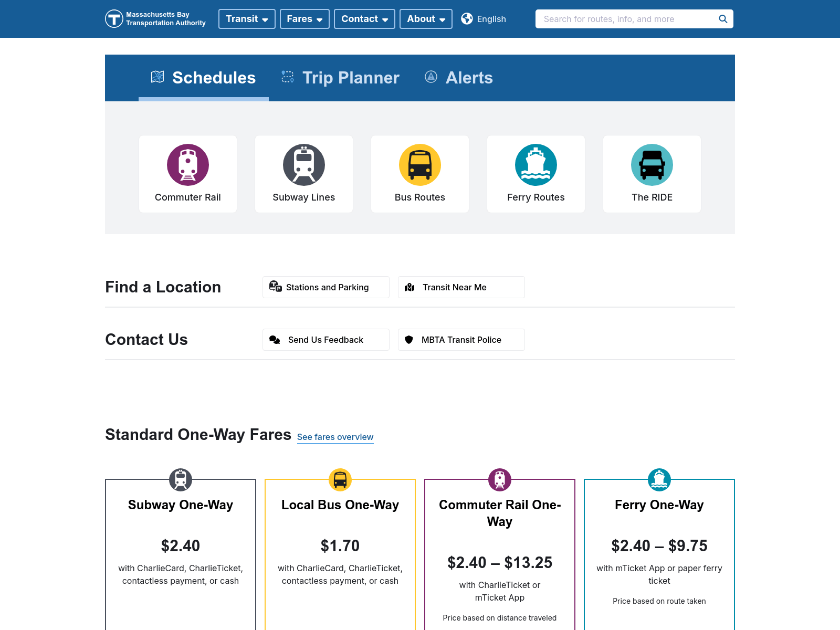Click the Subway One-Way fare title

[x=181, y=505]
